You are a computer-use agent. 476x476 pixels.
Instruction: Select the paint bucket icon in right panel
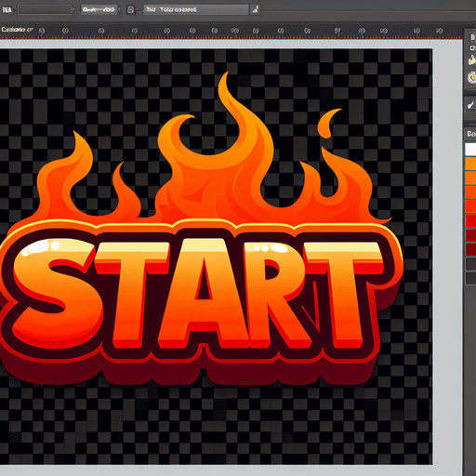click(x=472, y=59)
